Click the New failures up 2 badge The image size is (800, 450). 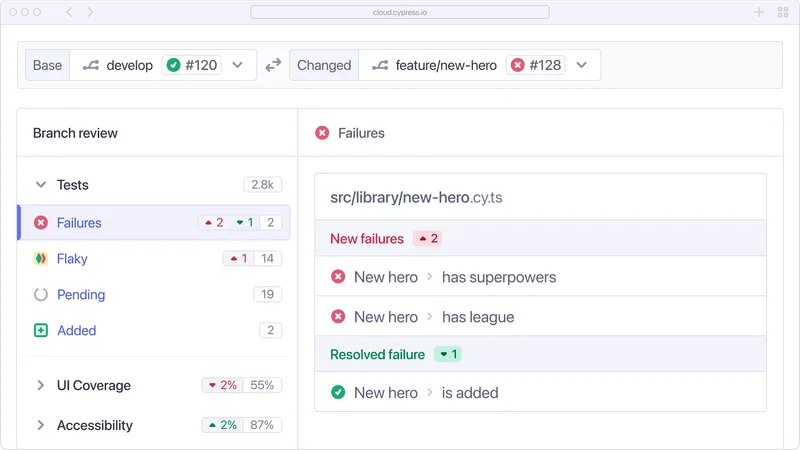point(428,238)
